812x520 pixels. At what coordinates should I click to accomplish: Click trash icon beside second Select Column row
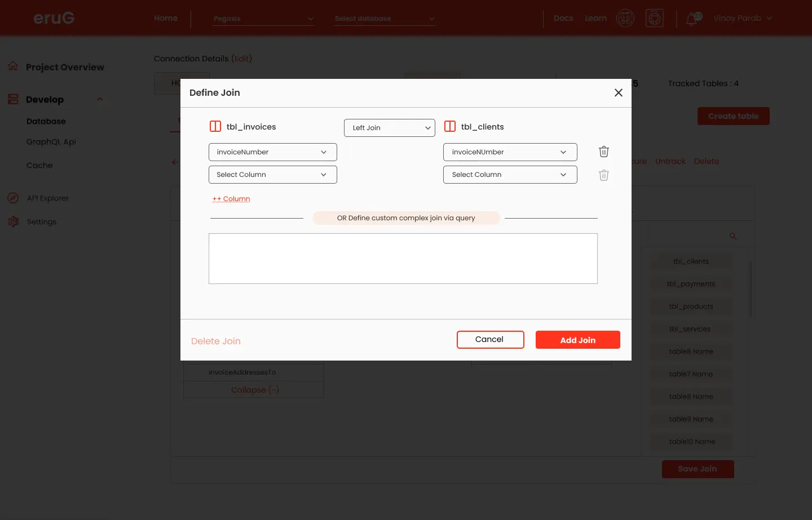click(x=603, y=175)
